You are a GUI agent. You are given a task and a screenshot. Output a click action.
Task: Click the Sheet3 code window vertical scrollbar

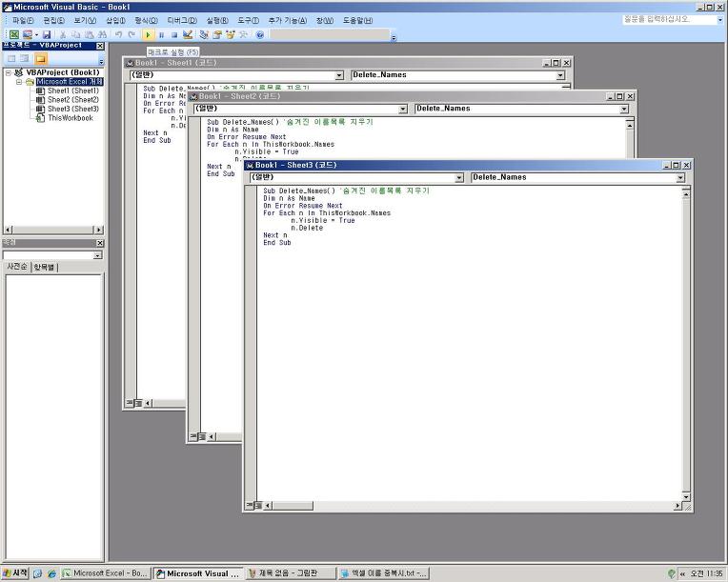click(x=687, y=343)
